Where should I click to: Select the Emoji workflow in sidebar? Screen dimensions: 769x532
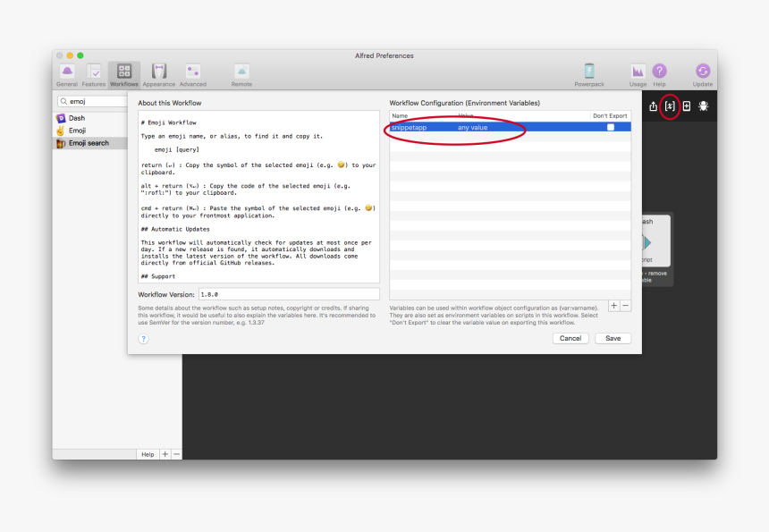[89, 131]
